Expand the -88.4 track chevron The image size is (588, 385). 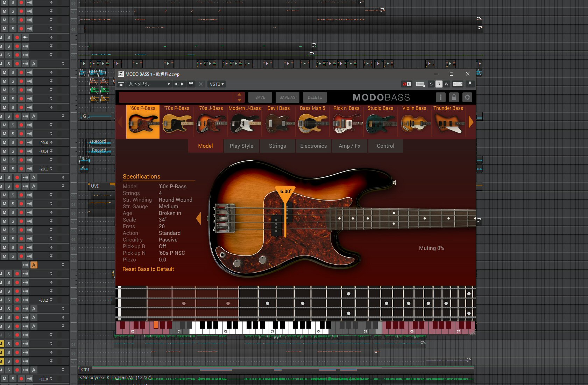(51, 151)
